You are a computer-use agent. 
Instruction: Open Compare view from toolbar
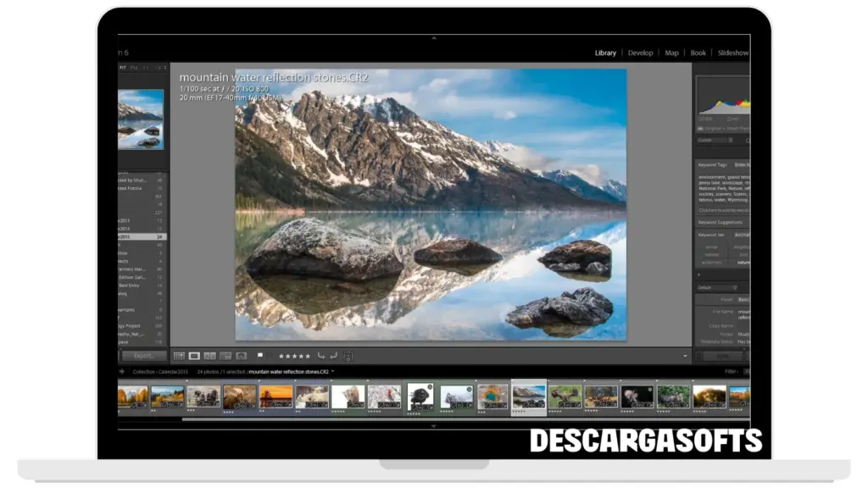pyautogui.click(x=209, y=356)
